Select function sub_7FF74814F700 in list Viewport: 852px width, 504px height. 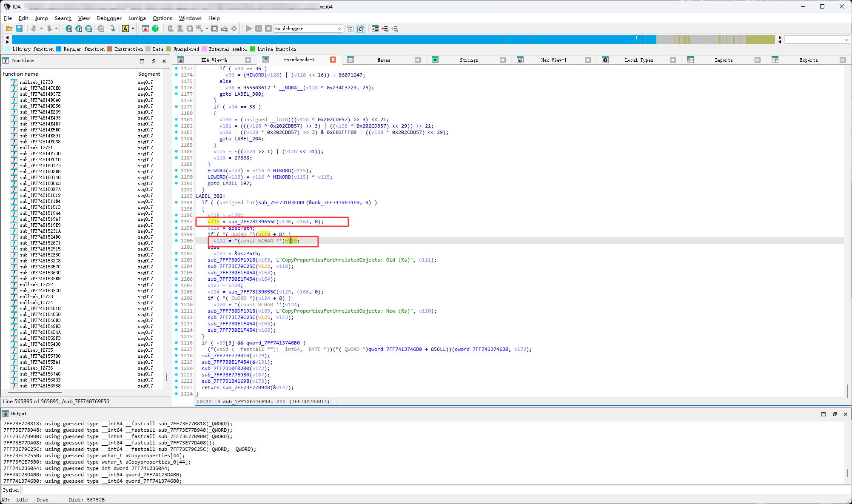tap(40, 154)
